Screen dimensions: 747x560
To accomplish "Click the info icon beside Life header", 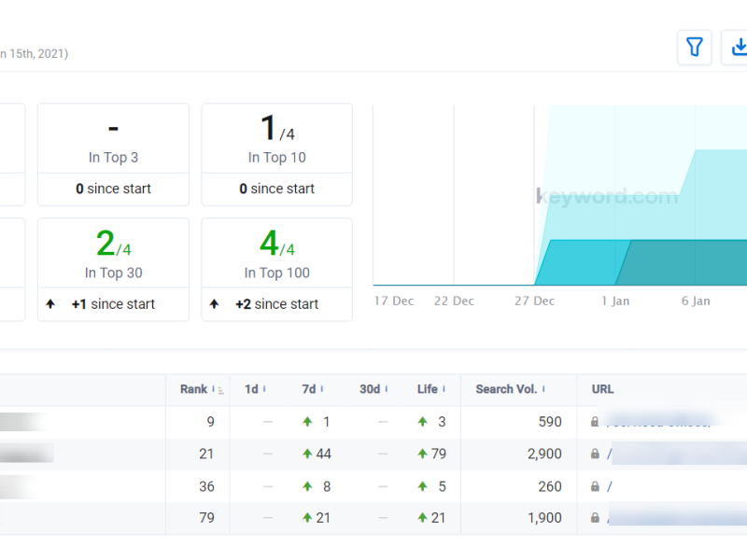I will (x=444, y=389).
